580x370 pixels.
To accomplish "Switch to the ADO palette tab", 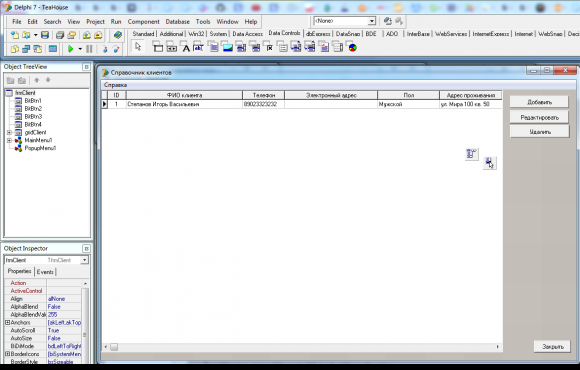I will point(392,34).
